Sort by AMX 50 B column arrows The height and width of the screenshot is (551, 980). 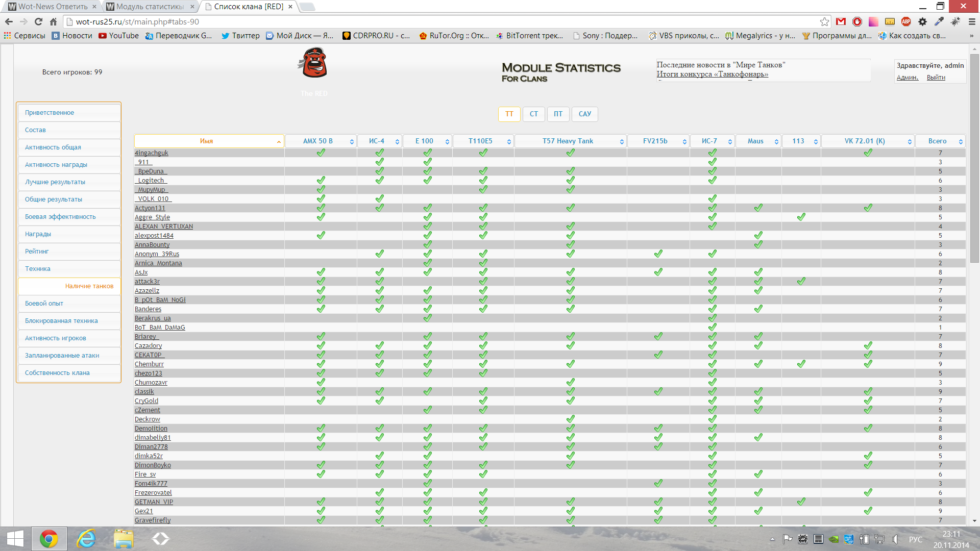point(352,141)
